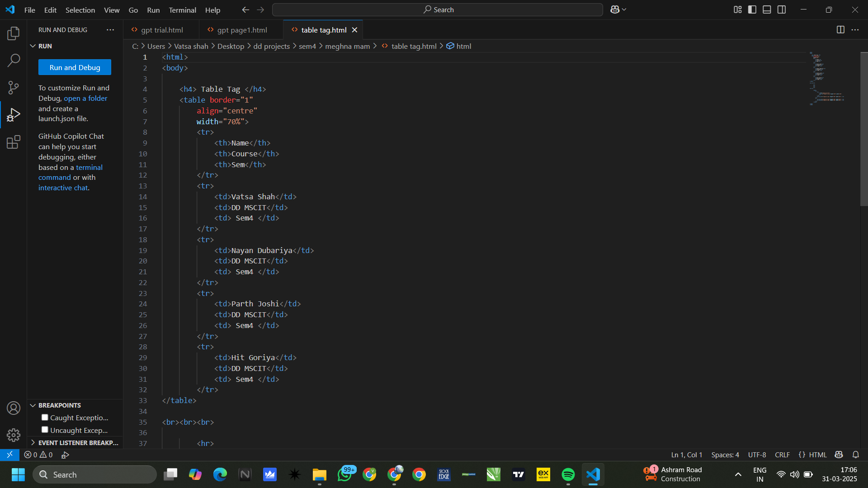Expand Event Listener Breakpoints section

[33, 442]
